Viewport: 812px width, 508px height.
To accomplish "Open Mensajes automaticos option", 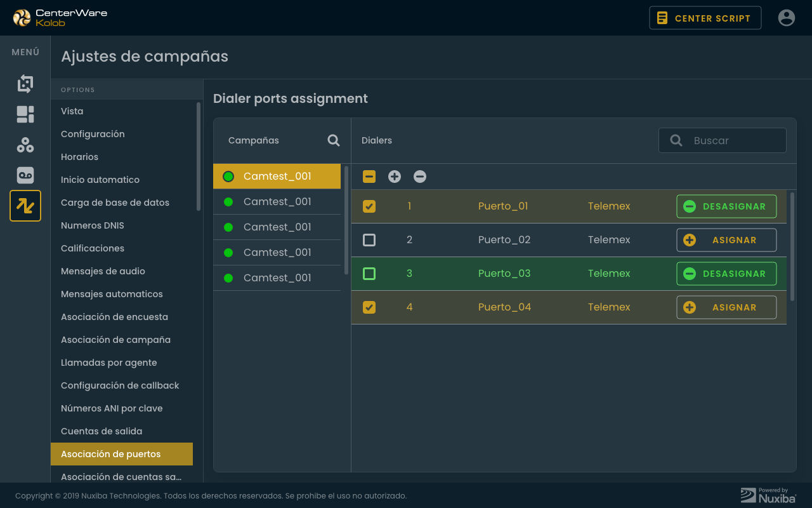I will [122, 294].
